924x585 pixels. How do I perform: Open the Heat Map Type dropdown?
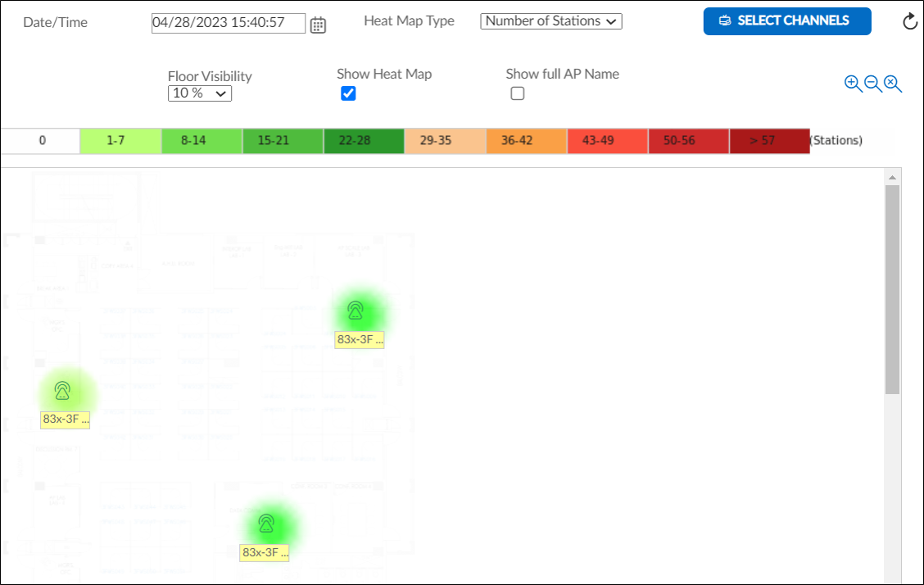pos(550,20)
